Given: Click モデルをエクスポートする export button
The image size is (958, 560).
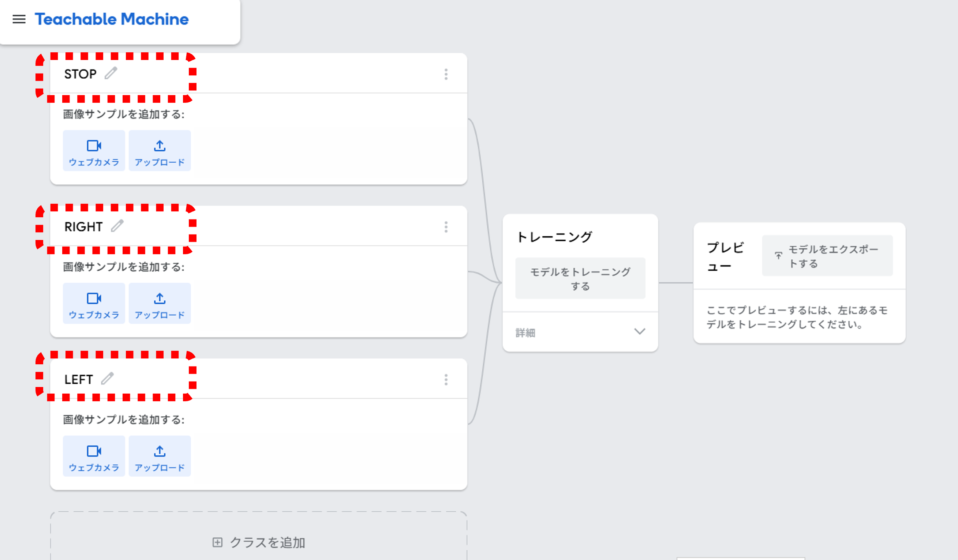Looking at the screenshot, I should click(x=827, y=256).
